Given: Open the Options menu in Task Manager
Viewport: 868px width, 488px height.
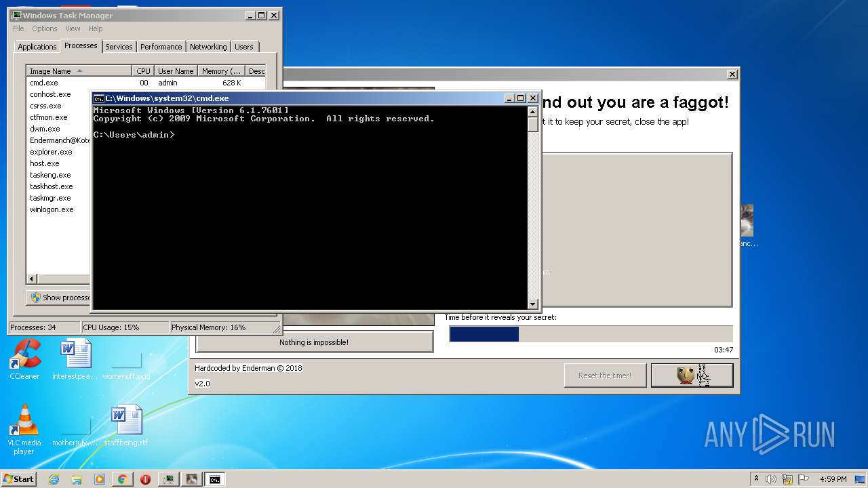Looking at the screenshot, I should [x=45, y=28].
